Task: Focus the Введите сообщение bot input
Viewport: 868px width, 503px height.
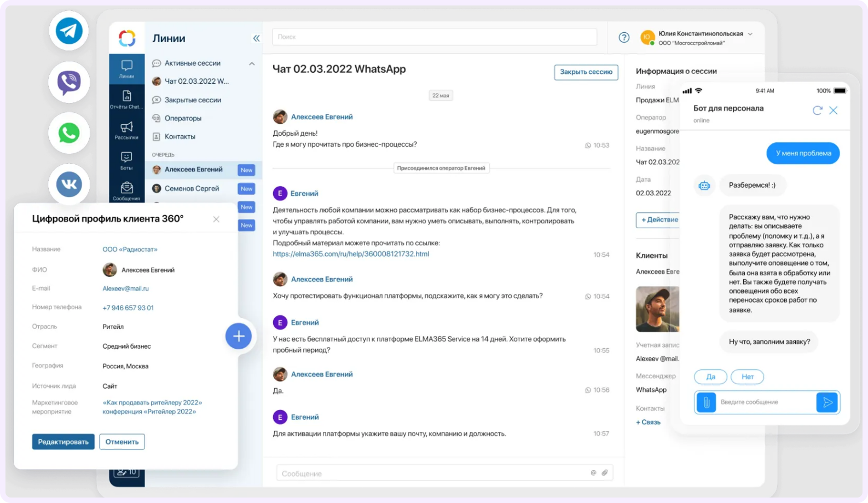Action: [766, 402]
